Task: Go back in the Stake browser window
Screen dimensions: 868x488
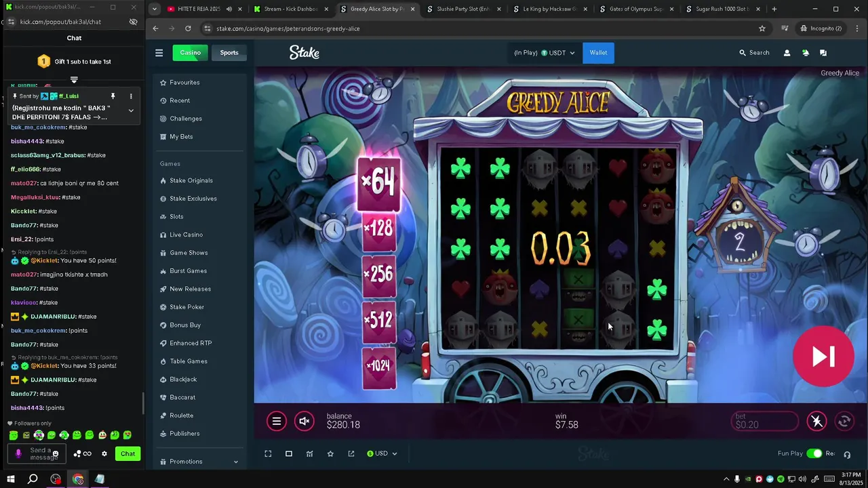Action: 155,28
